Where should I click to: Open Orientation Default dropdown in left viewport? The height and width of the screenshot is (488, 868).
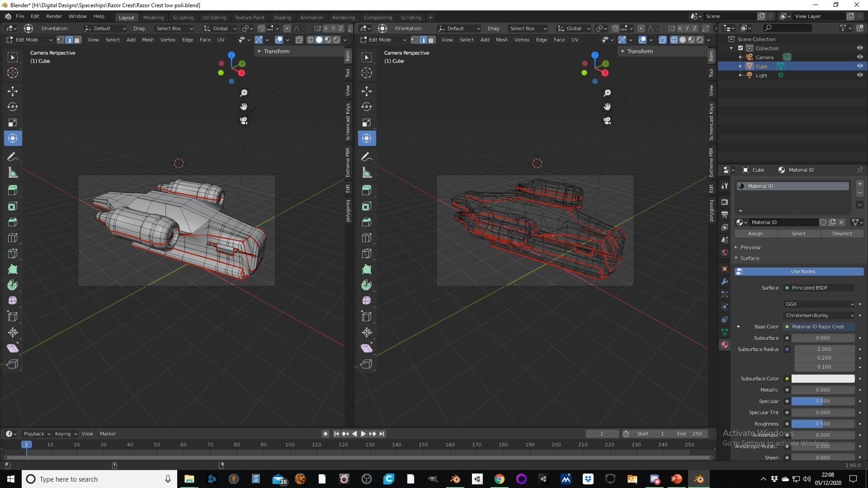point(105,28)
